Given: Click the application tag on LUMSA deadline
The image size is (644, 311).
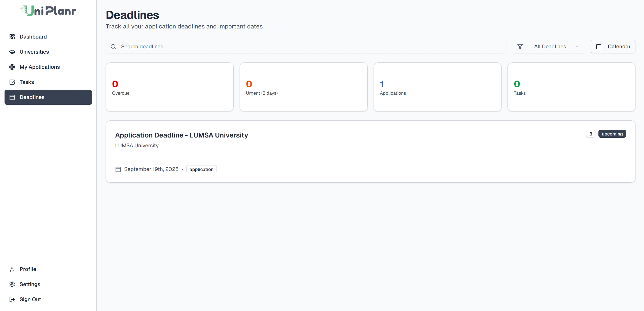Looking at the screenshot, I should (x=201, y=169).
